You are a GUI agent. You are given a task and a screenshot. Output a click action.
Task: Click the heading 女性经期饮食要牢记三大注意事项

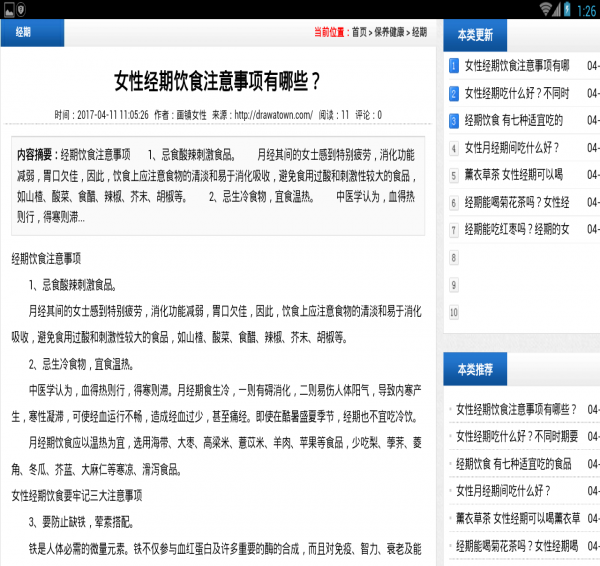77,496
